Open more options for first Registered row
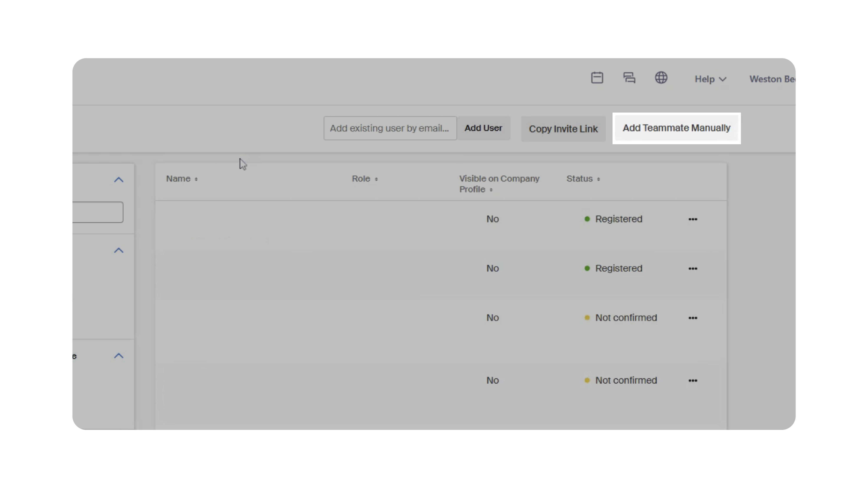Image resolution: width=868 pixels, height=488 pixels. click(x=692, y=219)
